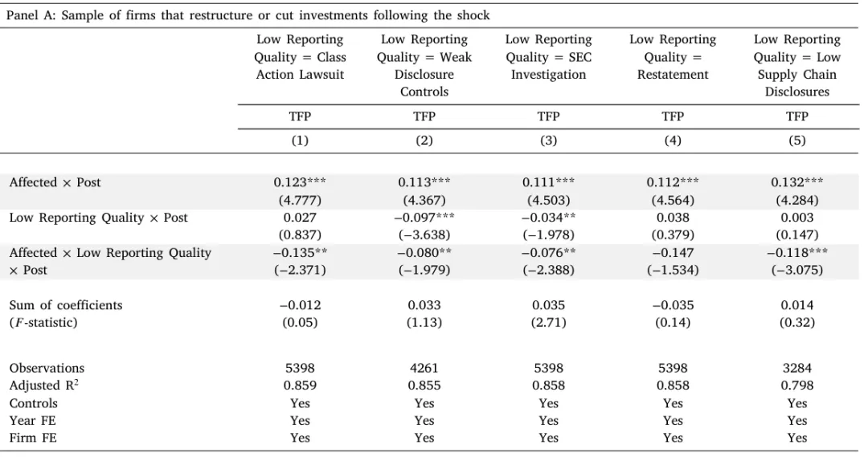868x457 pixels.
Task: Select the Class Action Lawsuit column header
Action: [x=300, y=57]
